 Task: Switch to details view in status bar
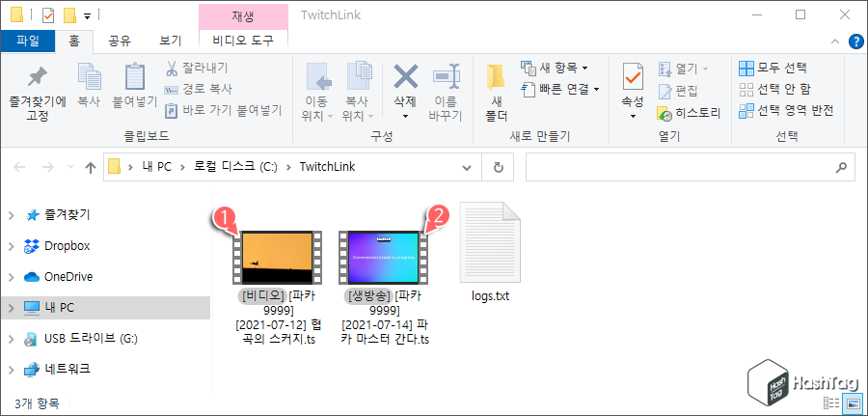tap(832, 403)
